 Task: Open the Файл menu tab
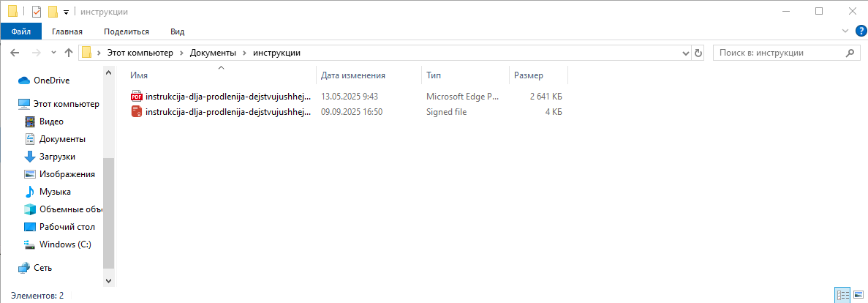pyautogui.click(x=20, y=31)
